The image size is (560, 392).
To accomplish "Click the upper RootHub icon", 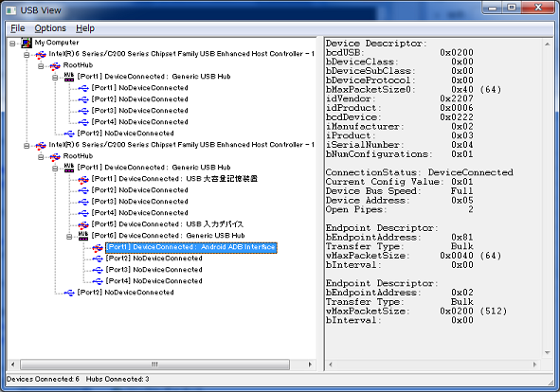I will 55,66.
